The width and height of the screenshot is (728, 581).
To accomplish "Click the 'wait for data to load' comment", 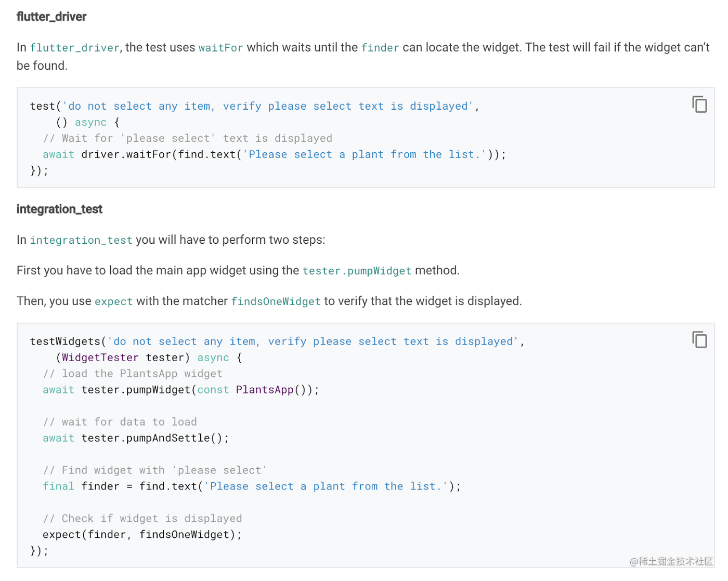I will [120, 422].
